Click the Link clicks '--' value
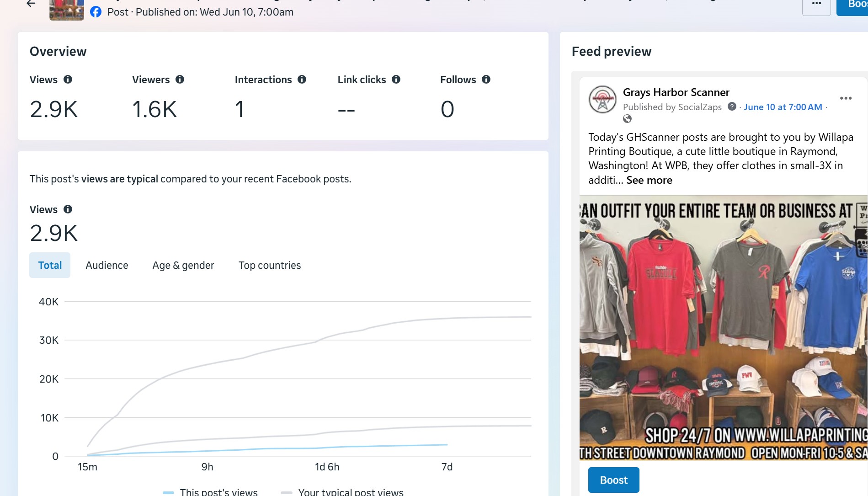This screenshot has width=868, height=496. tap(346, 110)
